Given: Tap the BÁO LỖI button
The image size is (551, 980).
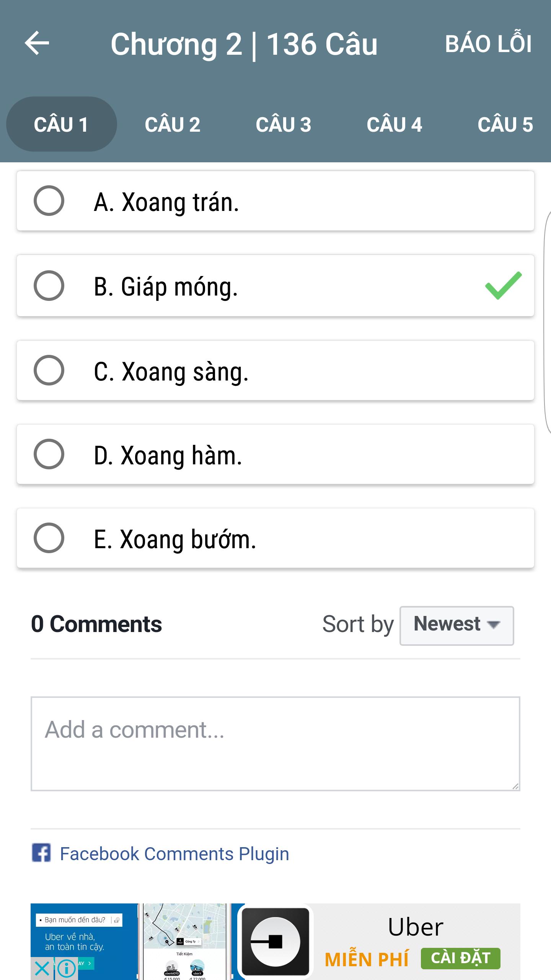Looking at the screenshot, I should (488, 43).
